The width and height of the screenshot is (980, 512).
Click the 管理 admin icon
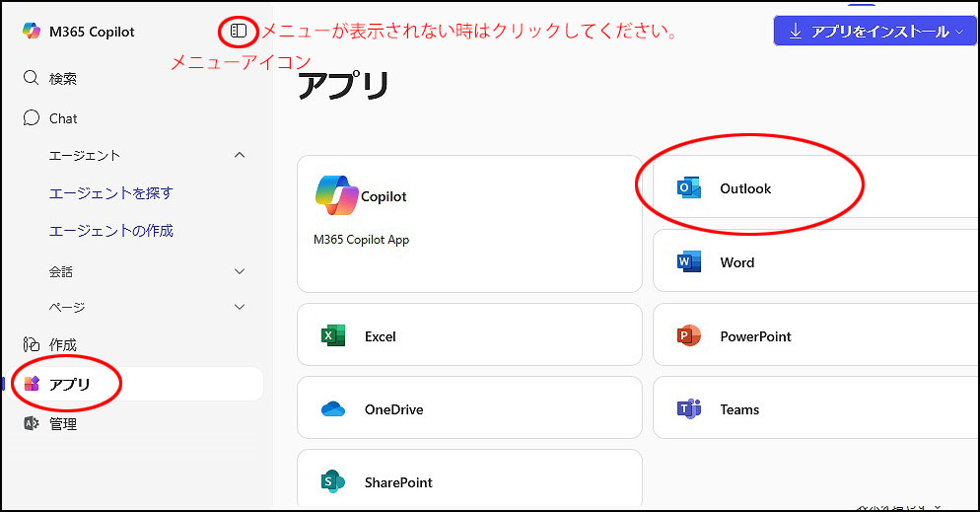[32, 423]
